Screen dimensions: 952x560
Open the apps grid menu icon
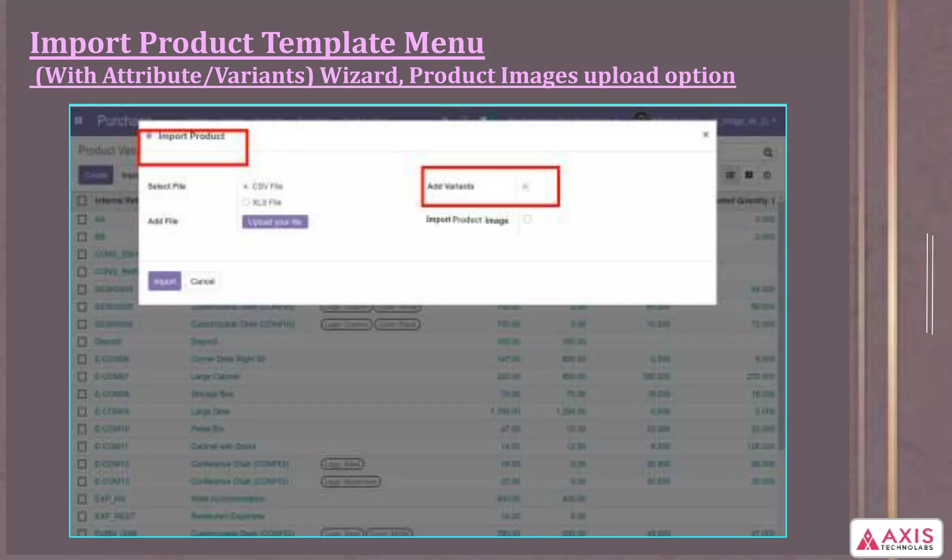click(x=79, y=121)
